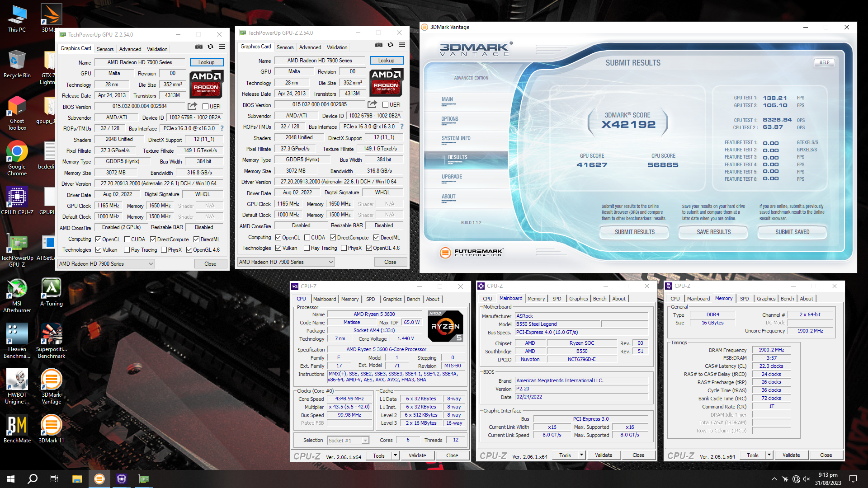Switch to Sensors tab in left GPU-Z
This screenshot has width=868, height=488.
click(x=105, y=49)
